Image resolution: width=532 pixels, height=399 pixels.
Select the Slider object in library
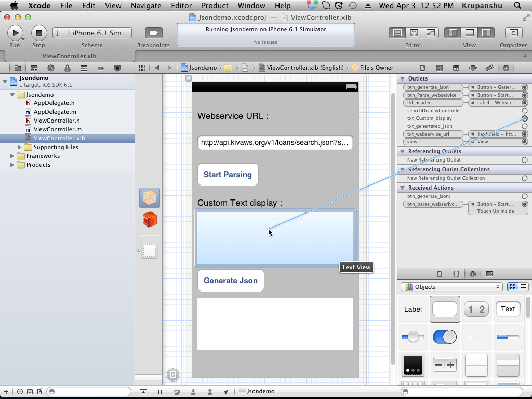coord(413,337)
